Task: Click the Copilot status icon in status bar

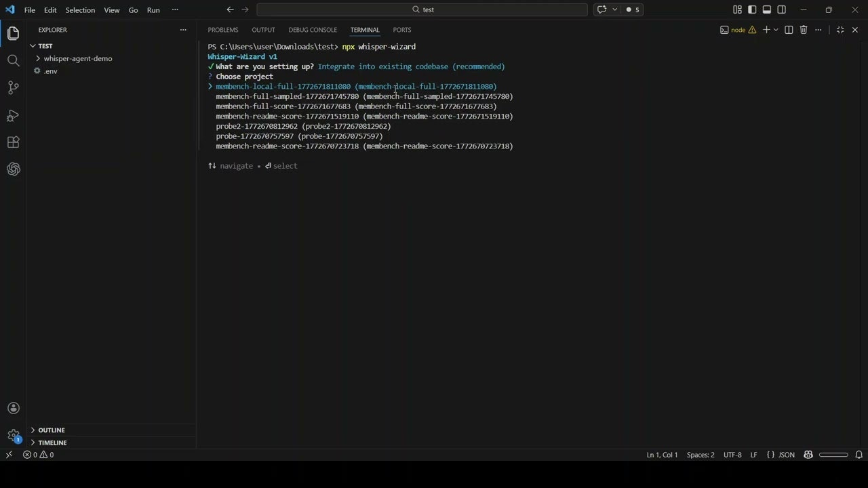Action: (x=808, y=455)
